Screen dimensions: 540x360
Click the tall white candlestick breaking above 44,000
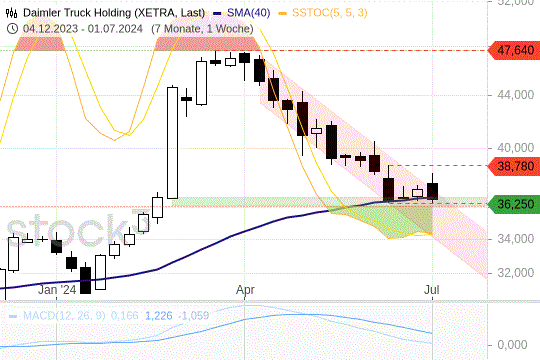click(173, 143)
